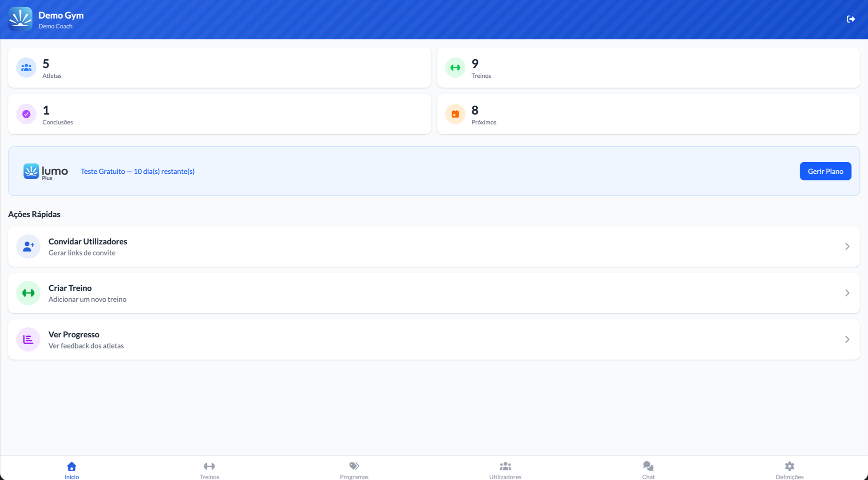This screenshot has width=868, height=480.
Task: Click the Demo Gym logo in header
Action: pyautogui.click(x=20, y=19)
